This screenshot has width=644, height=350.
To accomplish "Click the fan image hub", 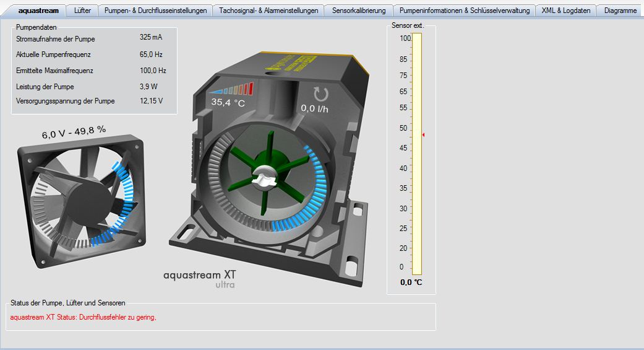I will (x=90, y=199).
